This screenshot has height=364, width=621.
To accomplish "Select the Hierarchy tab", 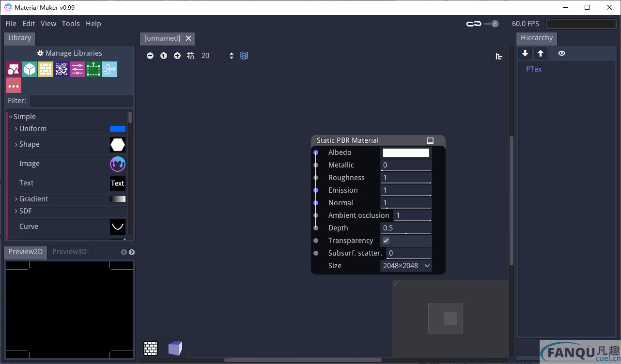I will (537, 38).
